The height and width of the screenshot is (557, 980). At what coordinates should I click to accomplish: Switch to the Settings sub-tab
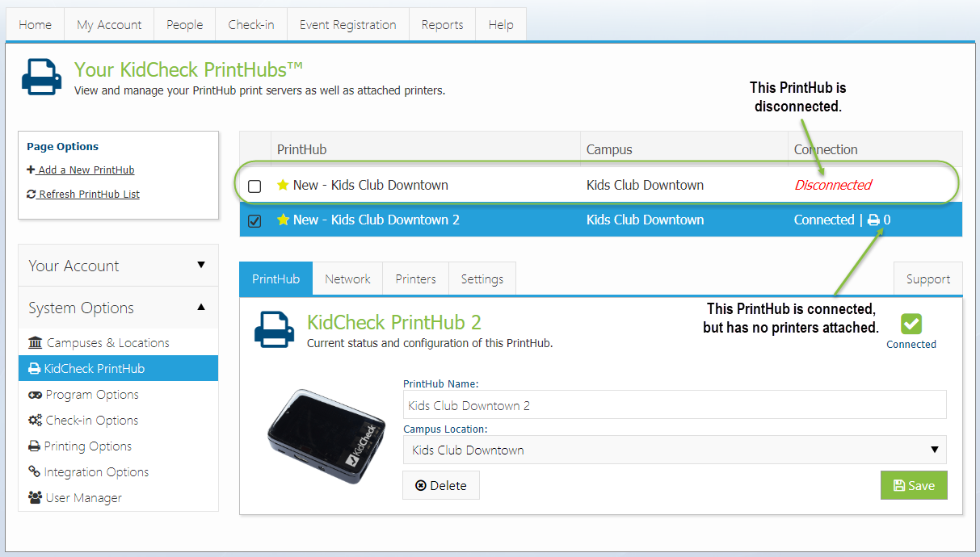[482, 279]
